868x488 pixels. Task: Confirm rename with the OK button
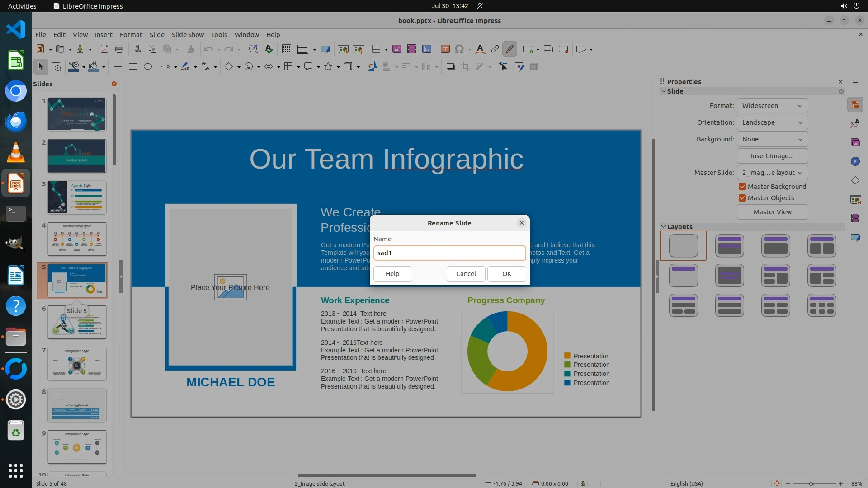pos(506,274)
